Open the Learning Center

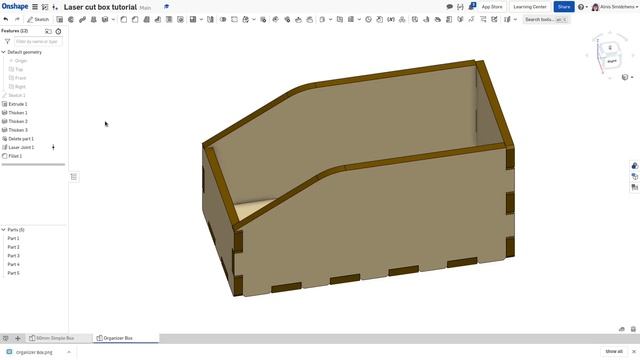530,7
